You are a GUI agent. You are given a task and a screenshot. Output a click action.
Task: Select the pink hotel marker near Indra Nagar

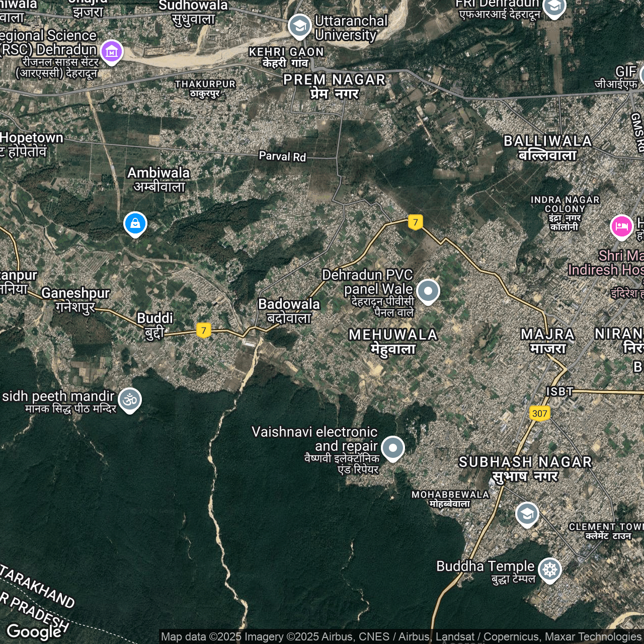[621, 226]
